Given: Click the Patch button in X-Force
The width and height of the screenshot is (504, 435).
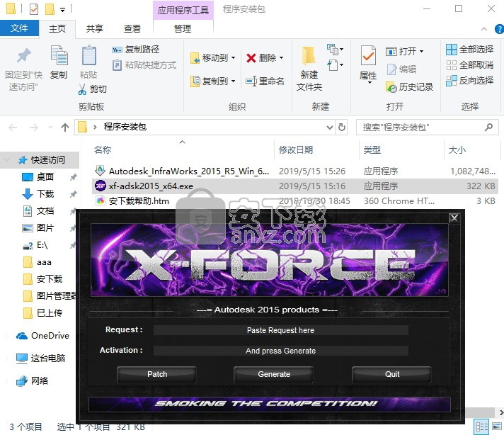Looking at the screenshot, I should 157,374.
